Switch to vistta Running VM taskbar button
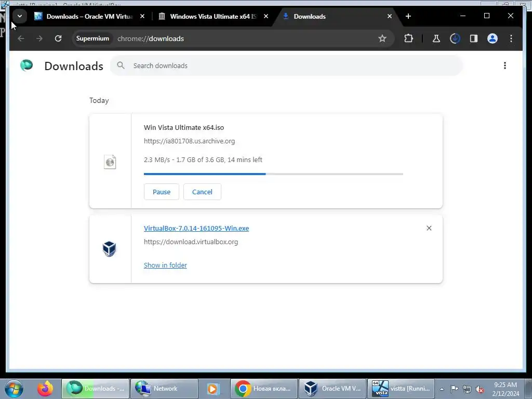 tap(402, 389)
